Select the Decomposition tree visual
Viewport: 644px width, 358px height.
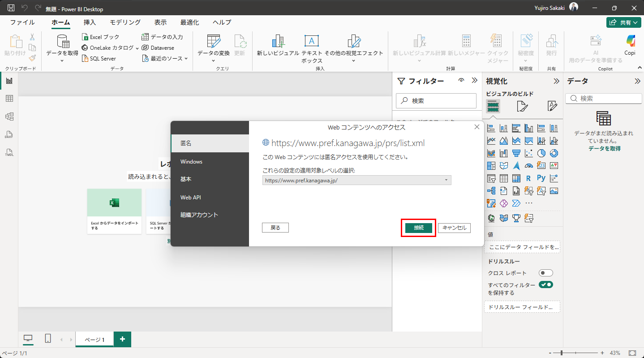pos(491,191)
